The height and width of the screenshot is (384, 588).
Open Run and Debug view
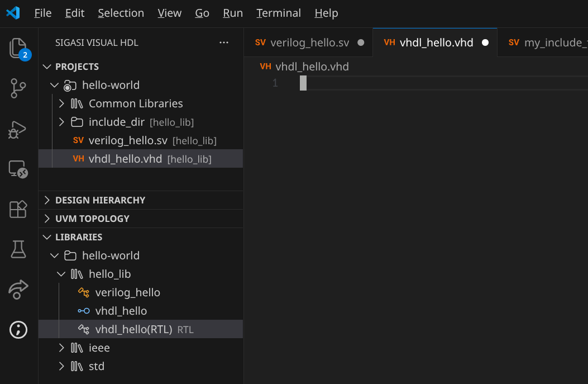click(x=18, y=129)
